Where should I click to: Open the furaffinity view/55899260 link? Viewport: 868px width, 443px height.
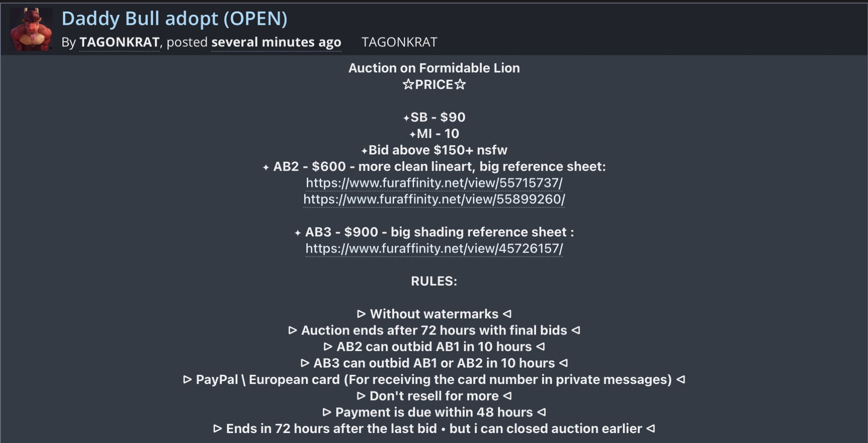point(434,199)
